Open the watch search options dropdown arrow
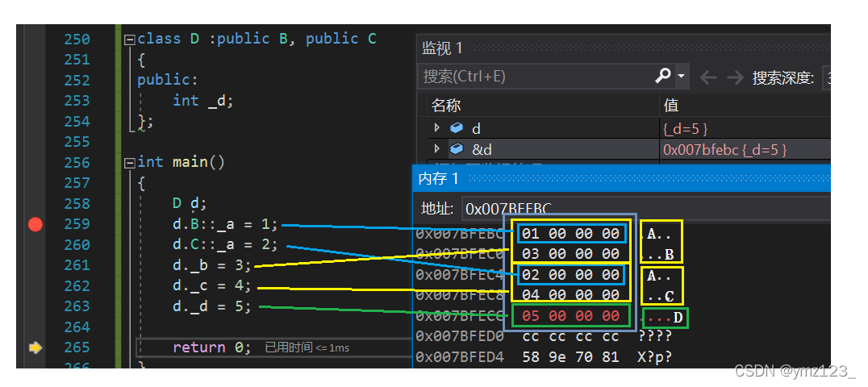 point(682,77)
